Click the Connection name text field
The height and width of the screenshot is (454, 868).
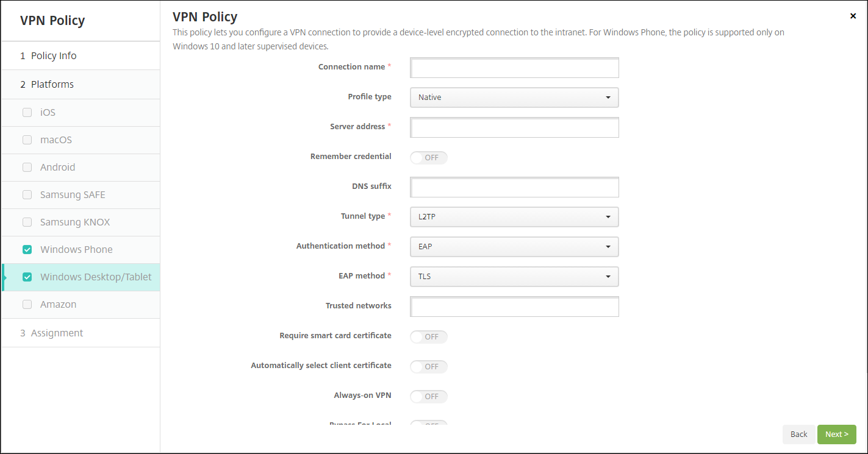coord(514,68)
